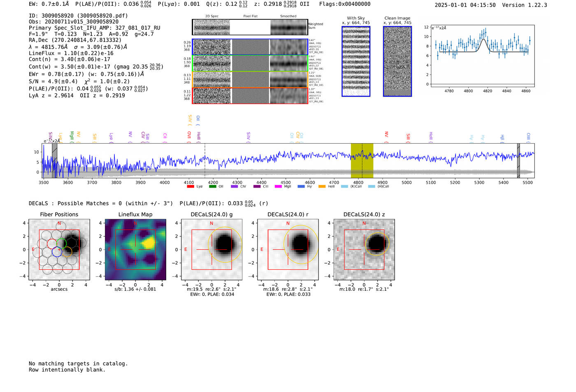Image resolution: width=576 pixels, height=392 pixels.
Task: Click the blue-outlined 2D spectrum row
Action: [x=250, y=47]
